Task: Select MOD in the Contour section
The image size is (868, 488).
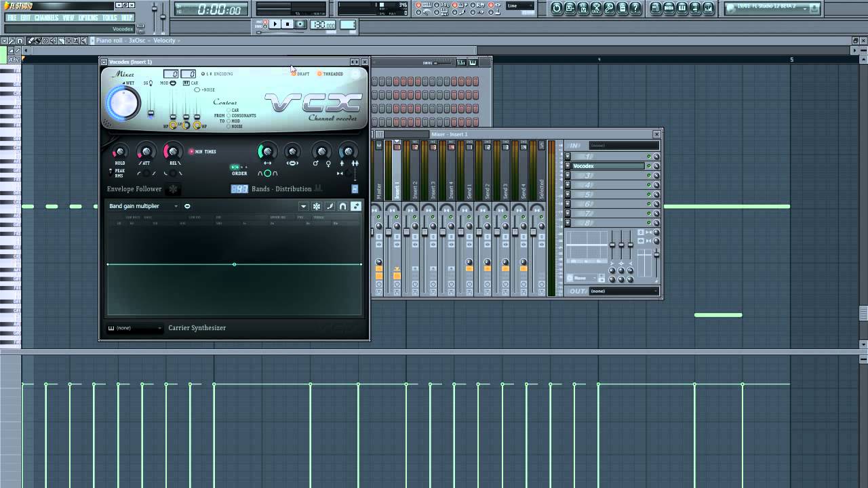Action: point(233,121)
